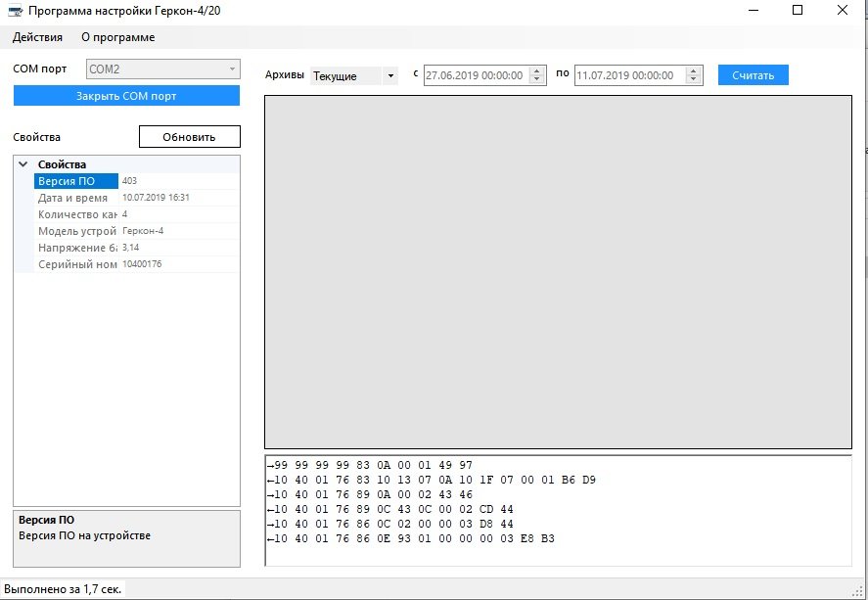
Task: Click the application icon in title bar
Action: coord(15,11)
